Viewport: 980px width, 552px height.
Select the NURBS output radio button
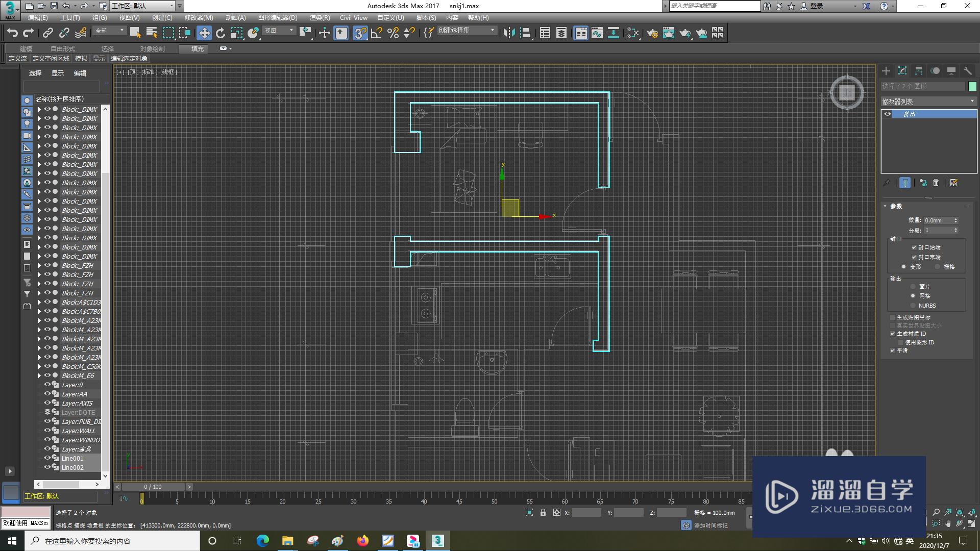pos(913,306)
